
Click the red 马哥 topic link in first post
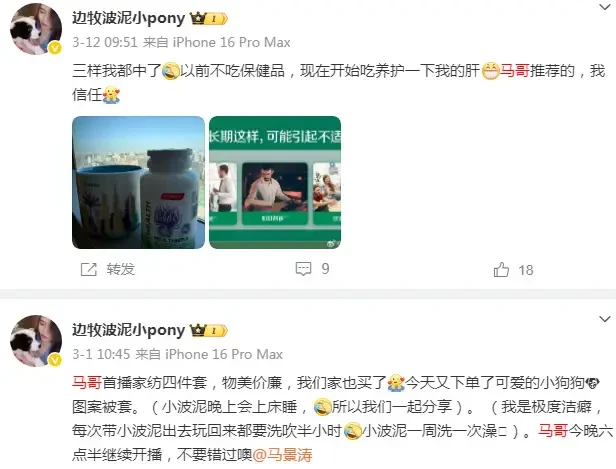(x=514, y=71)
